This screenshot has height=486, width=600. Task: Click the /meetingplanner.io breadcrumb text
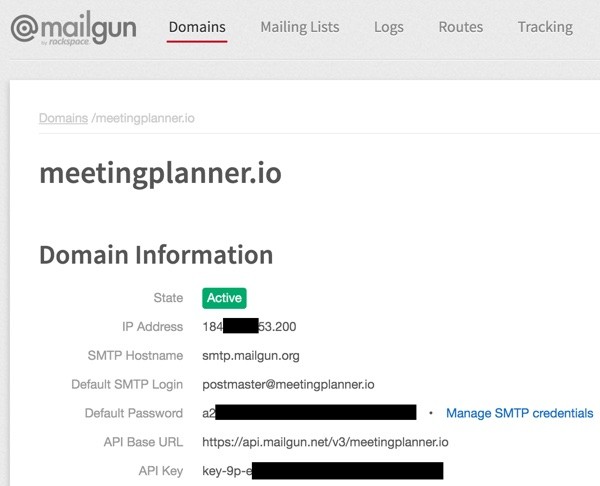tap(143, 118)
